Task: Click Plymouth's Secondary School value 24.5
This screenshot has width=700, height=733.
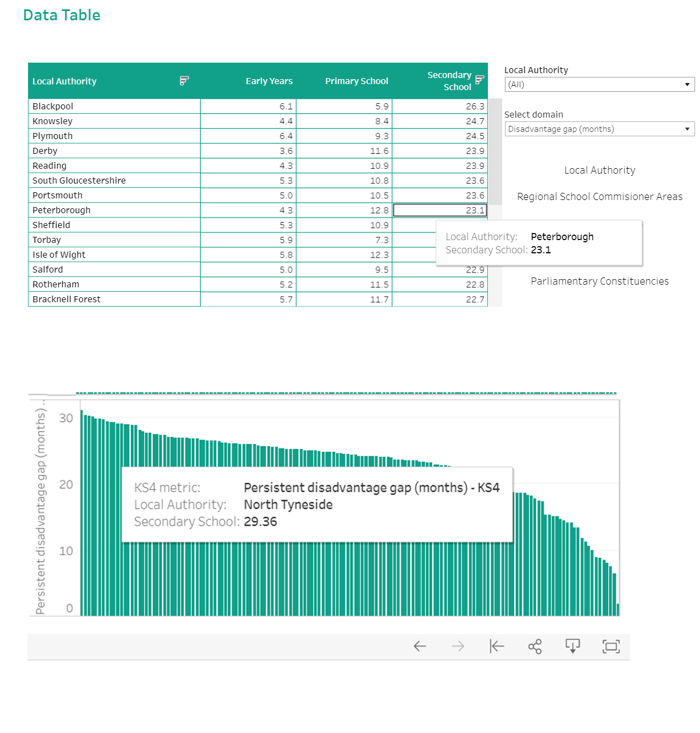Action: pyautogui.click(x=475, y=136)
